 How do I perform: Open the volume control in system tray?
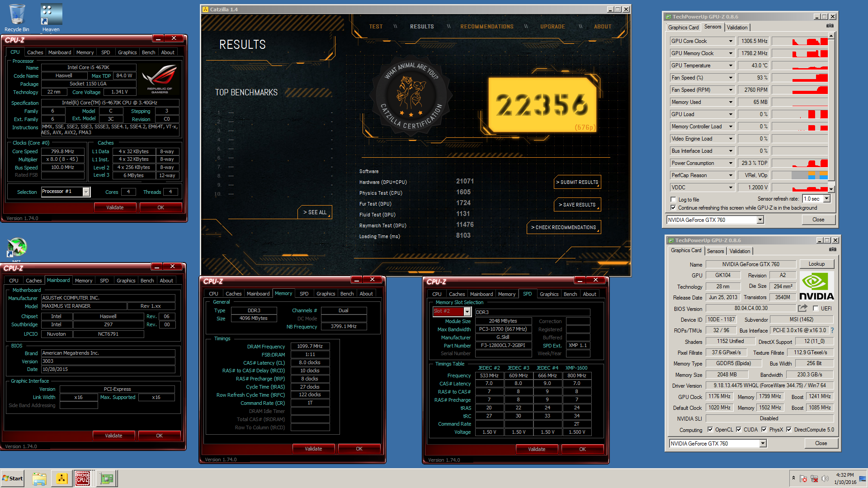pos(825,479)
